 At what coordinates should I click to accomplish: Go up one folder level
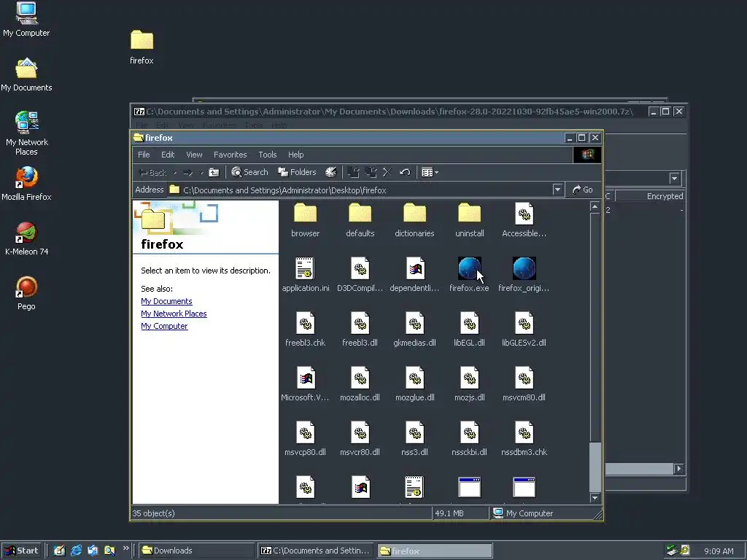(x=214, y=172)
